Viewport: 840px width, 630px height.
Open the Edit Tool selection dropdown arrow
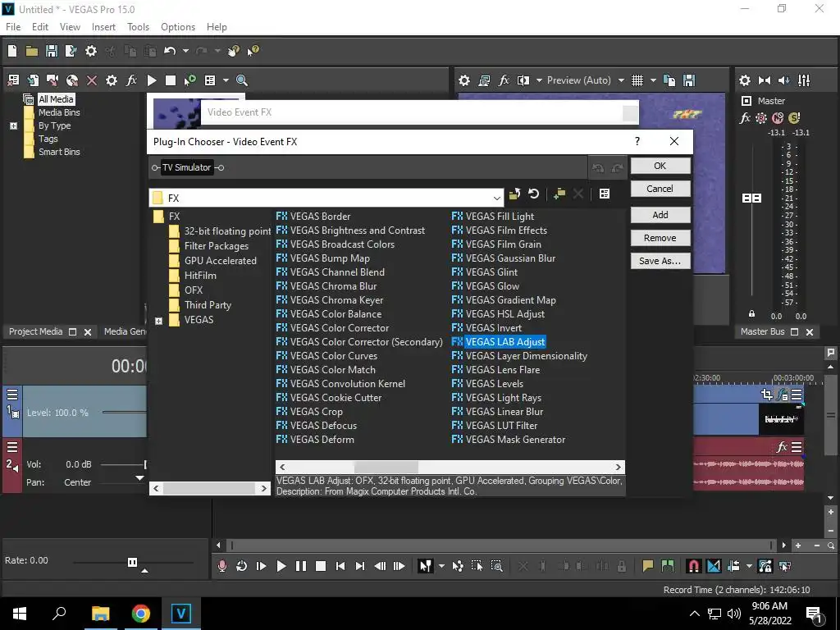pyautogui.click(x=441, y=566)
